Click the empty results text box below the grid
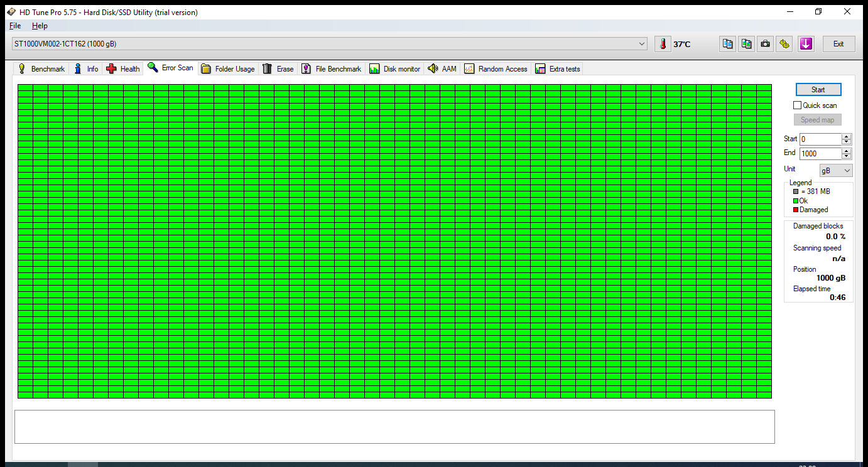Viewport: 868px width, 467px height. click(394, 427)
